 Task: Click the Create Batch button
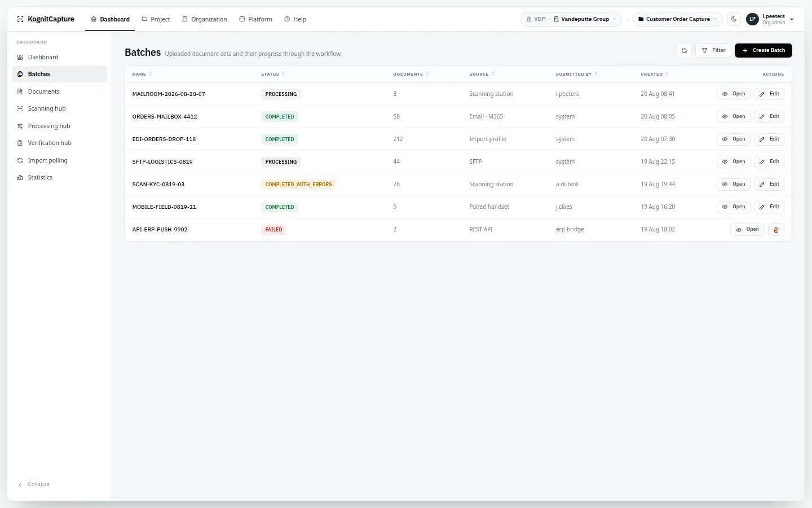click(764, 51)
